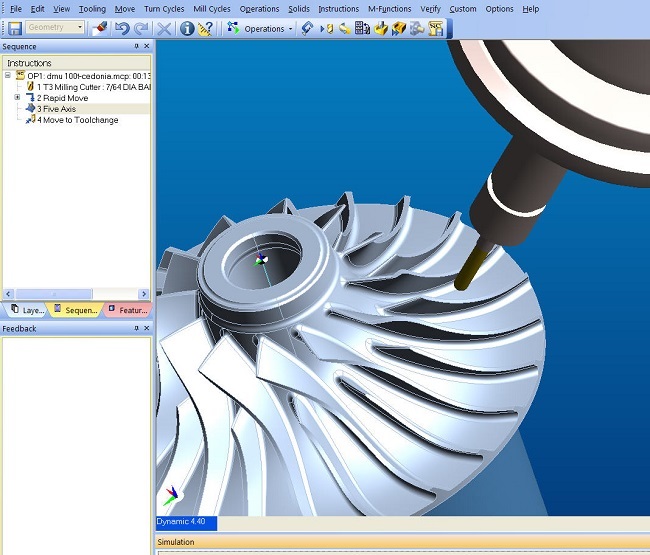Click the blue Information icon

(187, 28)
